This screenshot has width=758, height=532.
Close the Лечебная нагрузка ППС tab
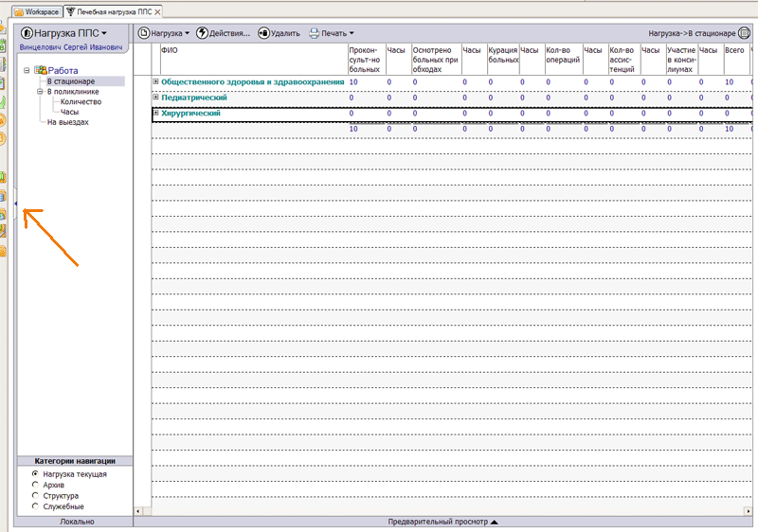(x=155, y=11)
